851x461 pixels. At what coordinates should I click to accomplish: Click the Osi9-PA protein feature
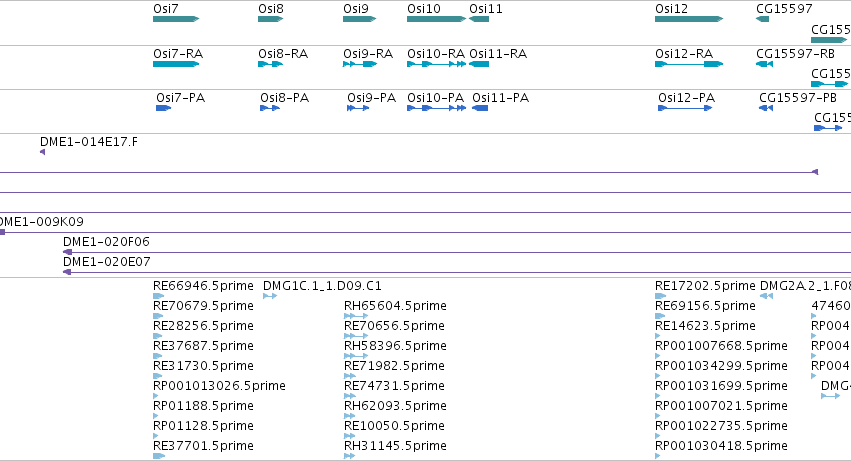pyautogui.click(x=358, y=108)
